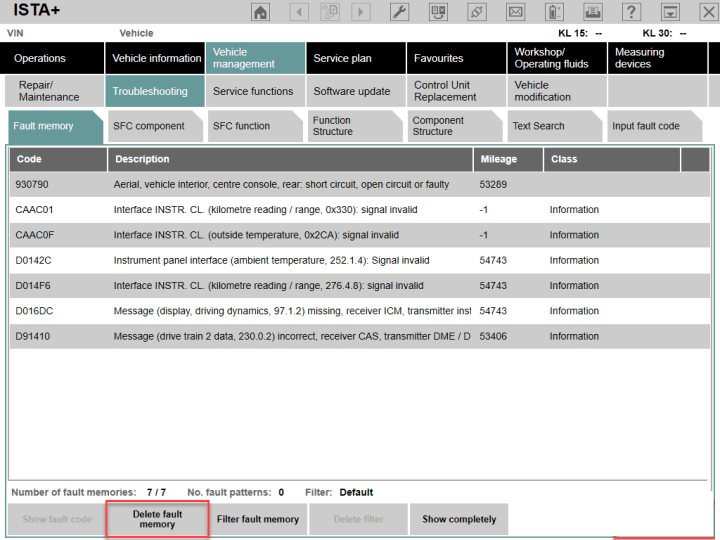
Task: Select the Fault memory tab
Action: tap(56, 126)
